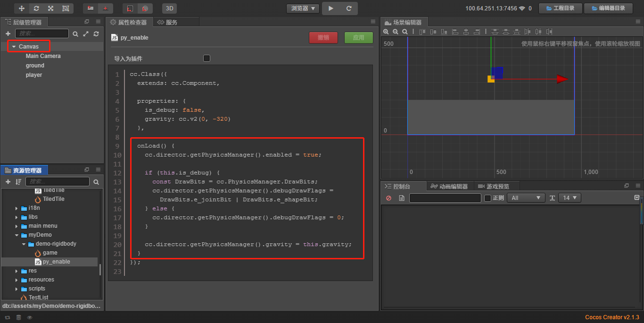Click distribute left edges icon
The image size is (644, 323).
(528, 32)
